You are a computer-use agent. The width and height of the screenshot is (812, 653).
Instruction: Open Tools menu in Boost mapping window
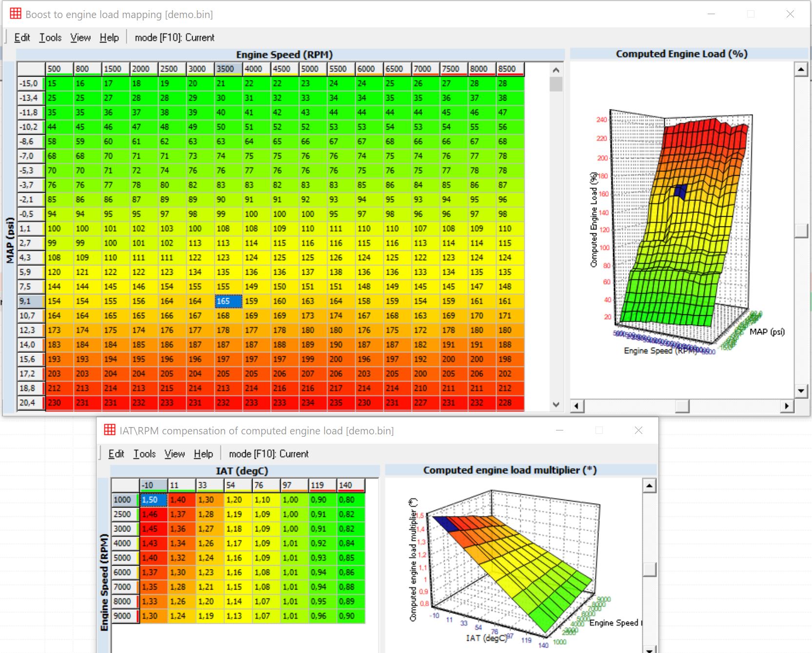click(x=50, y=38)
